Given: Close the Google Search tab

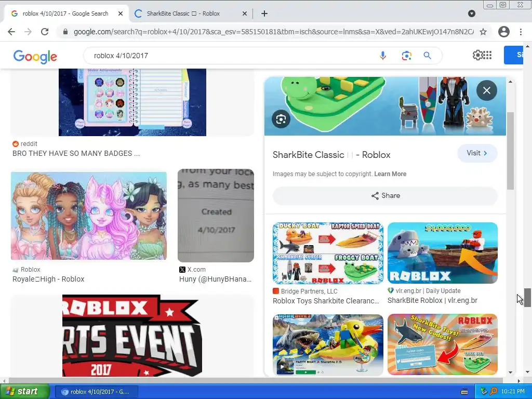Looking at the screenshot, I should (x=121, y=14).
